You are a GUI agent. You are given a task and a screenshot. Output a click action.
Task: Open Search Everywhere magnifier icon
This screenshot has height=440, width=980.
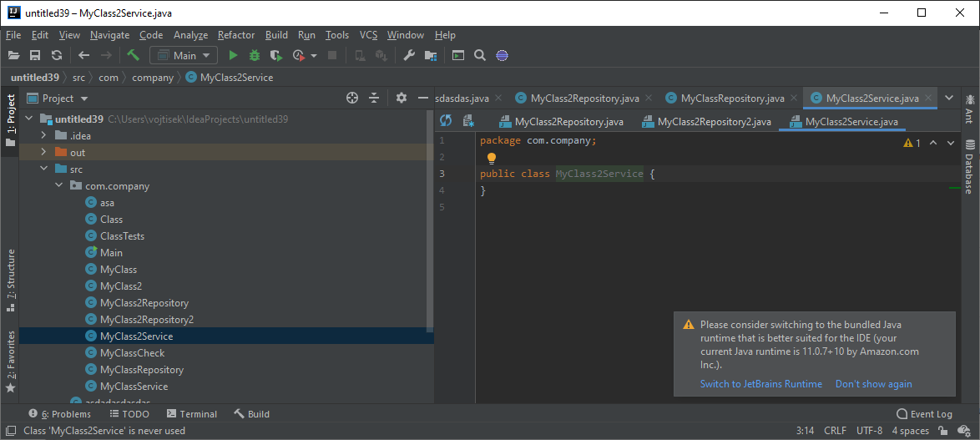(480, 56)
